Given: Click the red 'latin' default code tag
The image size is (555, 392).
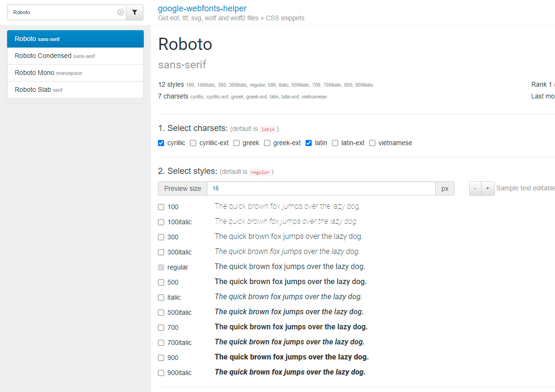Looking at the screenshot, I should click(x=268, y=130).
